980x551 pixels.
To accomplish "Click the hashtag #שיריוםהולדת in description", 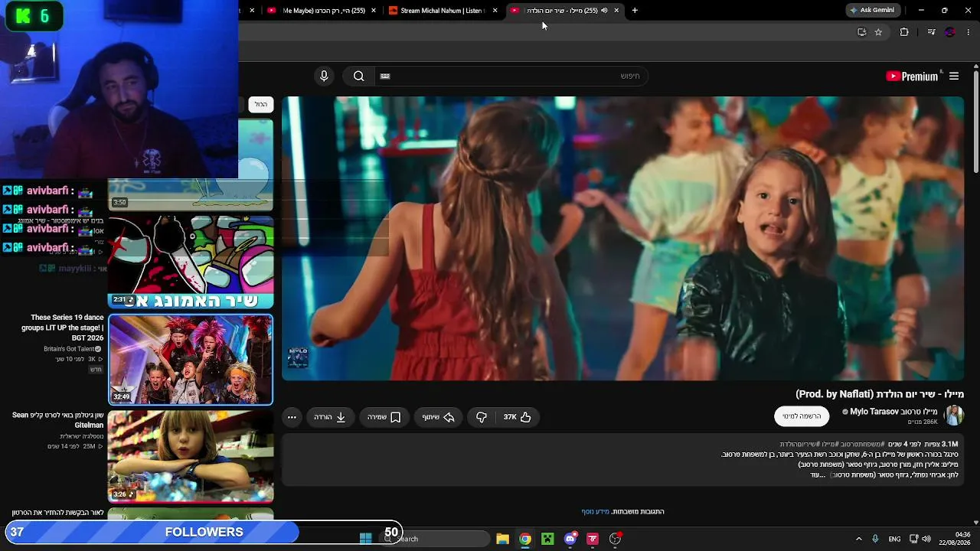I will tap(799, 444).
